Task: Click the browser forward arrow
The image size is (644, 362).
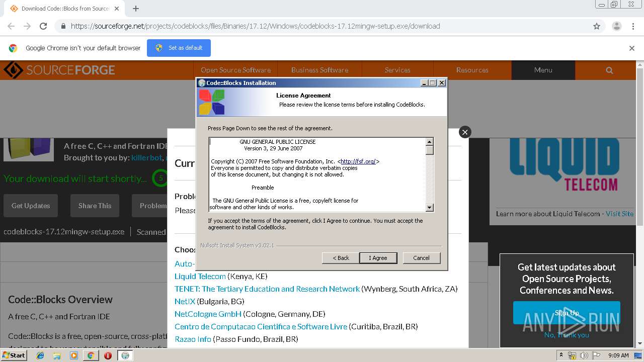Action: click(27, 26)
